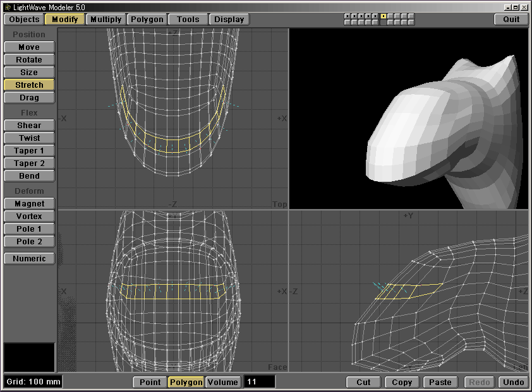Select the Taper 1 flex tool

tap(29, 151)
